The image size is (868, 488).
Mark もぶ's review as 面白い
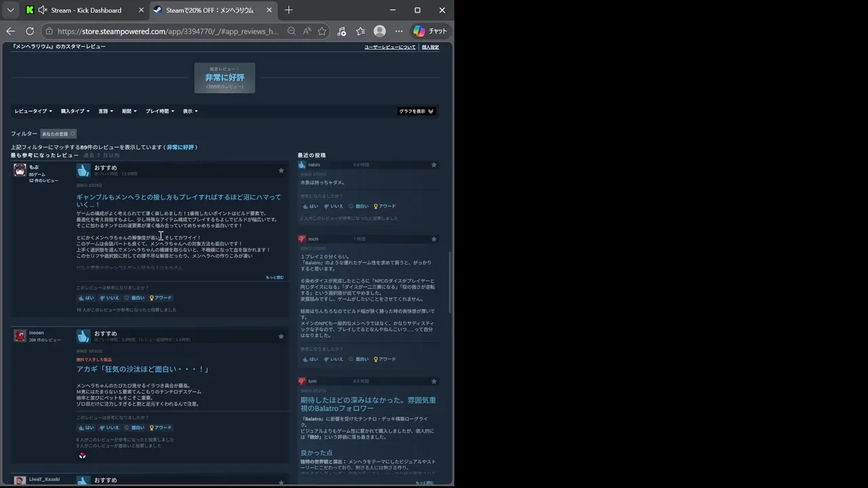(x=134, y=298)
